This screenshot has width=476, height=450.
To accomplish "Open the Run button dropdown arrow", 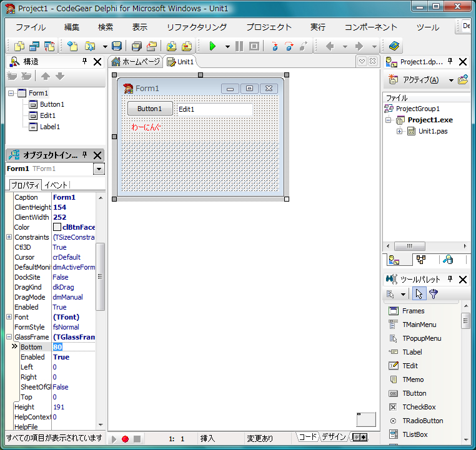I will click(x=227, y=46).
